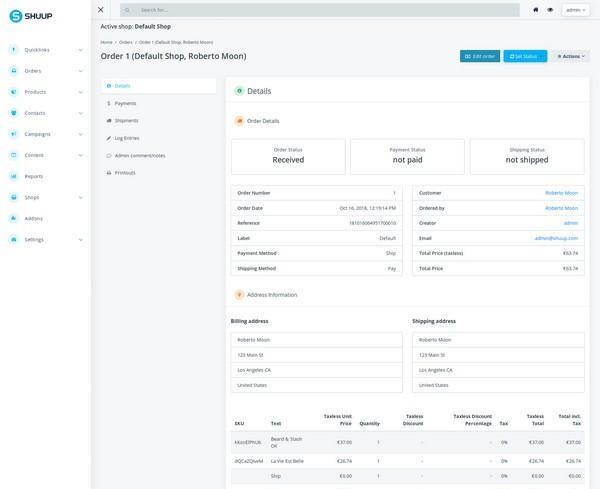Click the Content sidebar icon
600x489 pixels.
click(x=14, y=155)
